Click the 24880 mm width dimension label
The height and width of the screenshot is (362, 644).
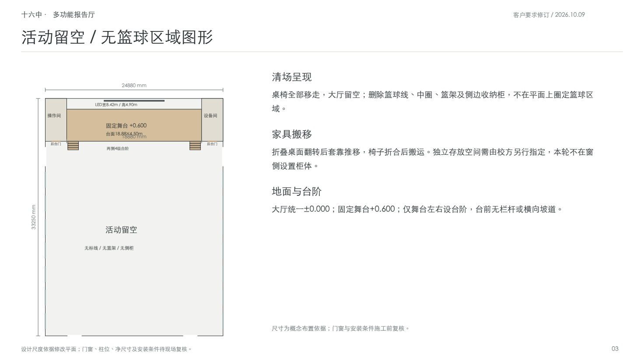click(x=134, y=86)
